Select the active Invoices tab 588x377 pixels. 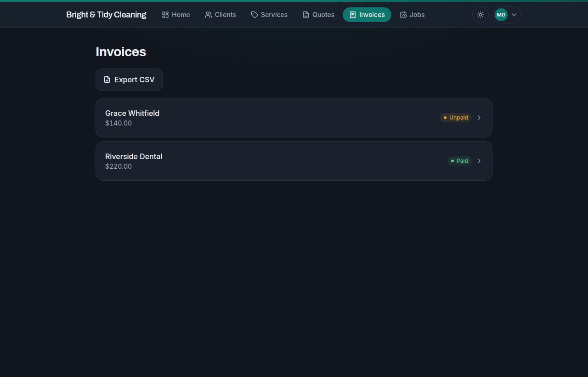pyautogui.click(x=367, y=15)
